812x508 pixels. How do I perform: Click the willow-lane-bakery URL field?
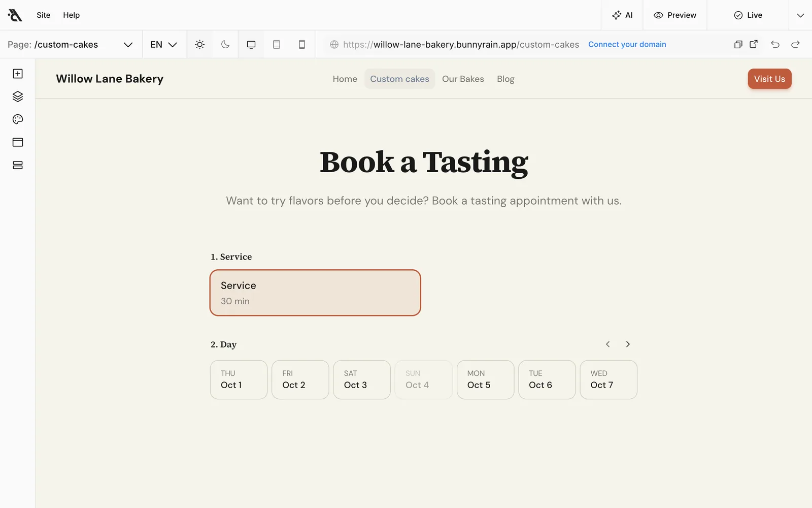[x=461, y=44]
